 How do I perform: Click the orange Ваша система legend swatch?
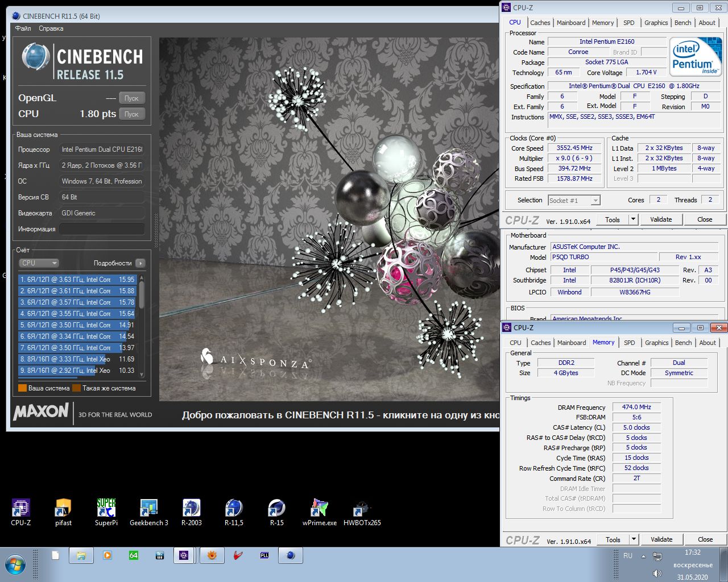pyautogui.click(x=22, y=388)
